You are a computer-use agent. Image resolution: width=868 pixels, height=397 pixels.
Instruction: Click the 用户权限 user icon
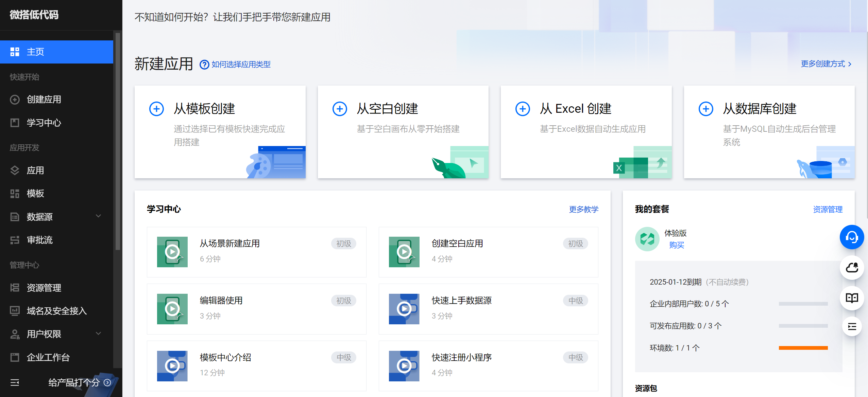point(15,334)
